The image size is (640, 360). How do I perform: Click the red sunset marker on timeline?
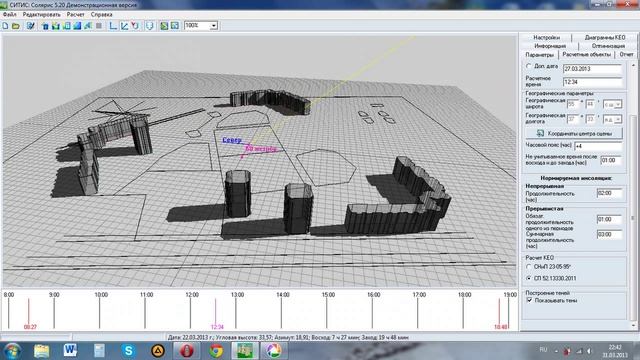point(499,313)
